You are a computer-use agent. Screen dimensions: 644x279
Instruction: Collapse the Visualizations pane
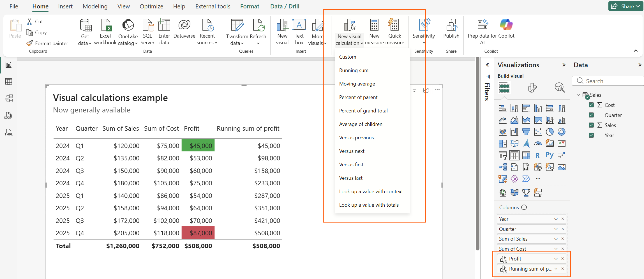(564, 65)
